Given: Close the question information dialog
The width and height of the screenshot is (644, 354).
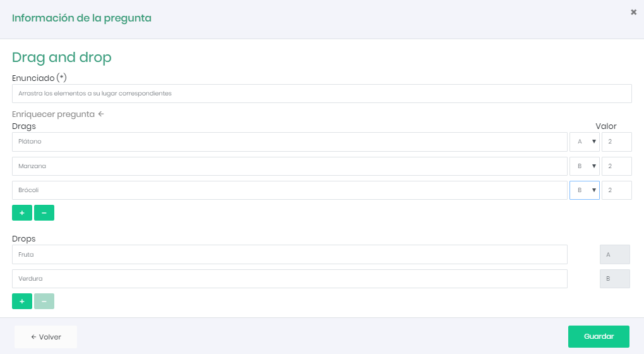Looking at the screenshot, I should click(633, 12).
